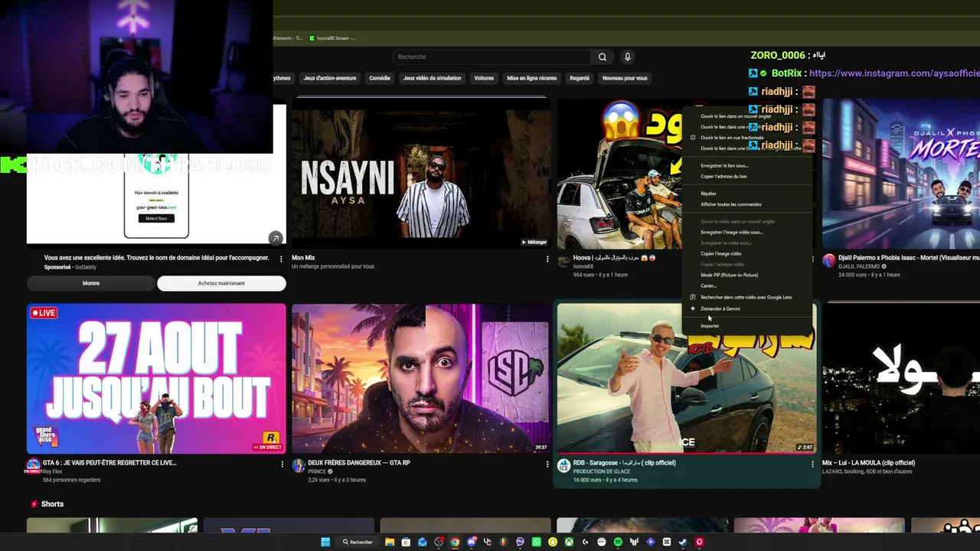Switch to Google Chrome in the taskbar
The width and height of the screenshot is (980, 551).
tap(455, 542)
